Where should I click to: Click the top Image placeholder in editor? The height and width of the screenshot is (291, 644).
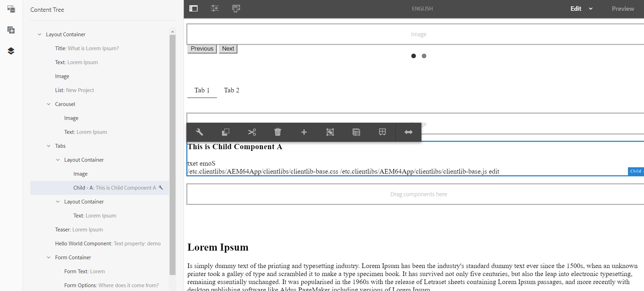coord(415,34)
